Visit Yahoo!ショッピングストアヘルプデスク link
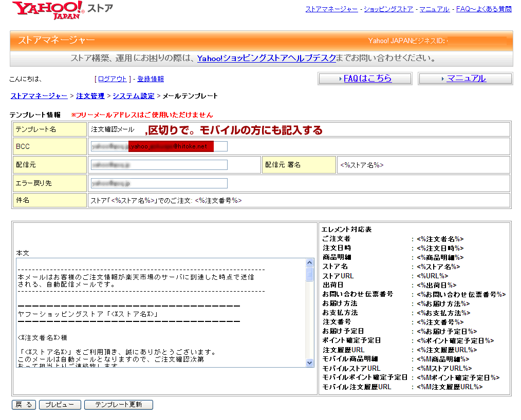Image resolution: width=521 pixels, height=420 pixels. coord(266,59)
